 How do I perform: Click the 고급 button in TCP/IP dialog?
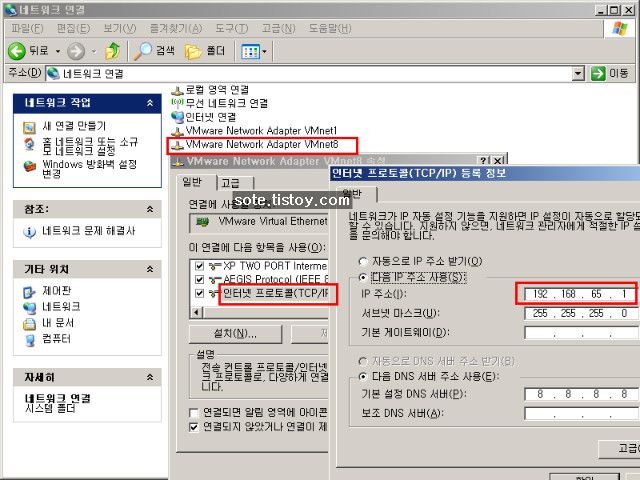click(x=619, y=449)
